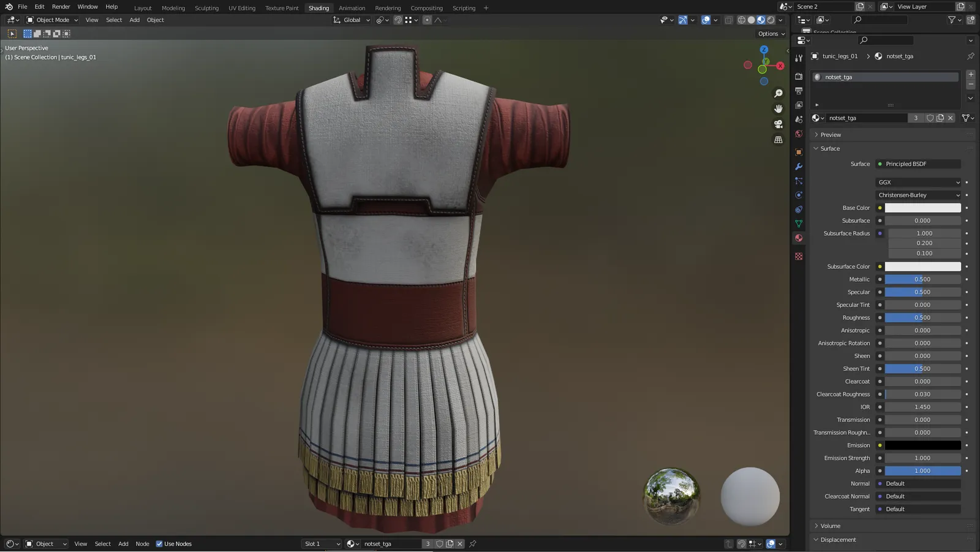Viewport: 980px width, 552px height.
Task: Open the Modifier properties wrench tab
Action: [x=799, y=167]
